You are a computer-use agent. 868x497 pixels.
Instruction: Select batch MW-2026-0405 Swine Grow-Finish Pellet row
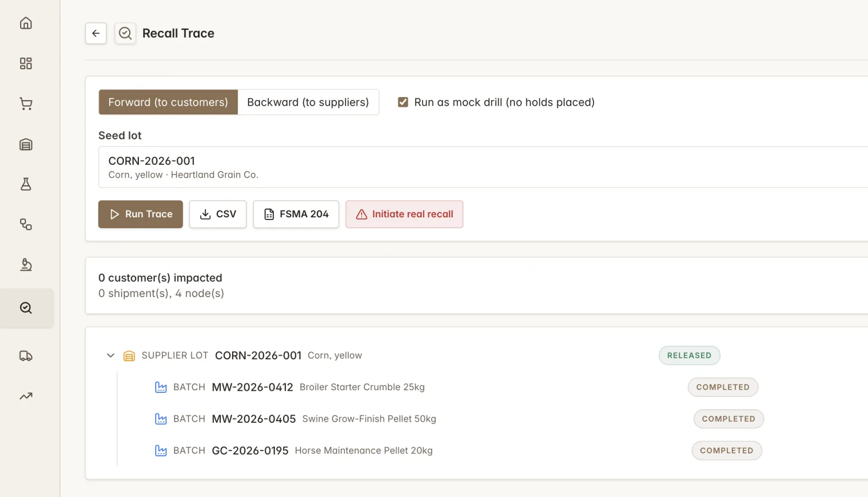(x=458, y=419)
